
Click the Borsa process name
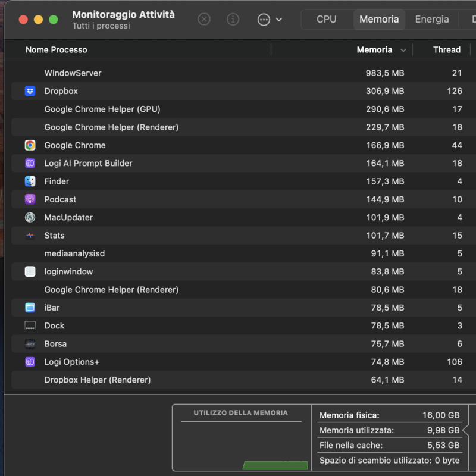click(x=55, y=344)
